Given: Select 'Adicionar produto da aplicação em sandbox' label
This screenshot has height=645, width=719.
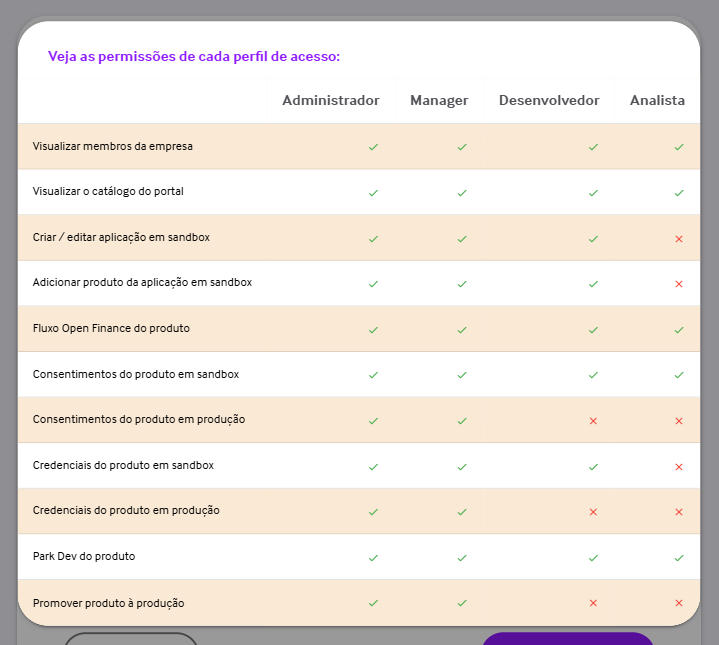Looking at the screenshot, I should tap(143, 282).
